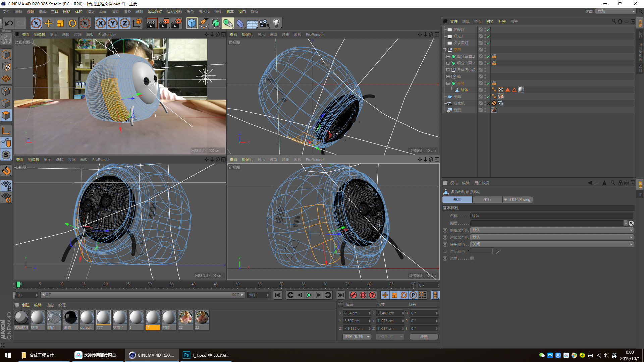Click the record active objects button
Screen dimensions: 644x362
click(x=353, y=295)
